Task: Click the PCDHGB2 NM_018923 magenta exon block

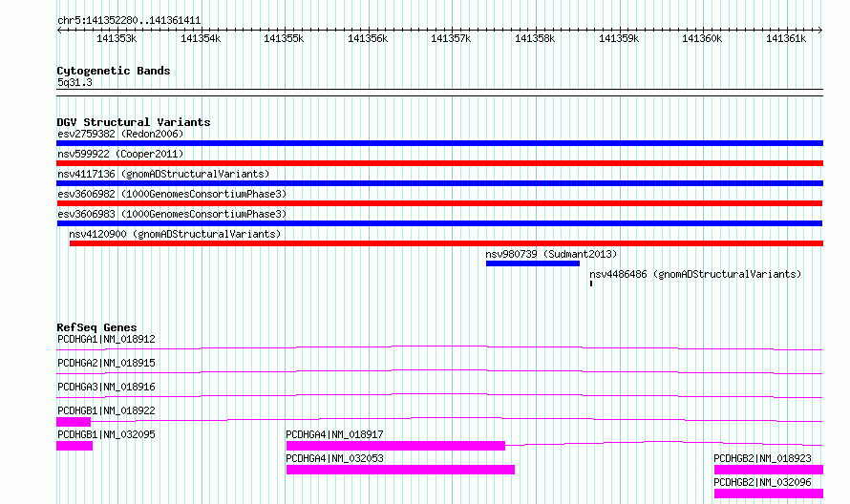Action: pos(769,470)
